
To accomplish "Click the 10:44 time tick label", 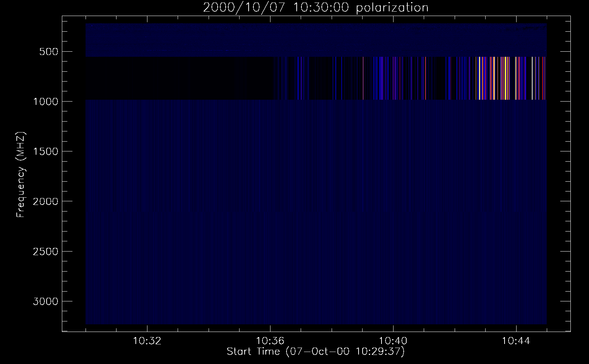I will (x=516, y=341).
